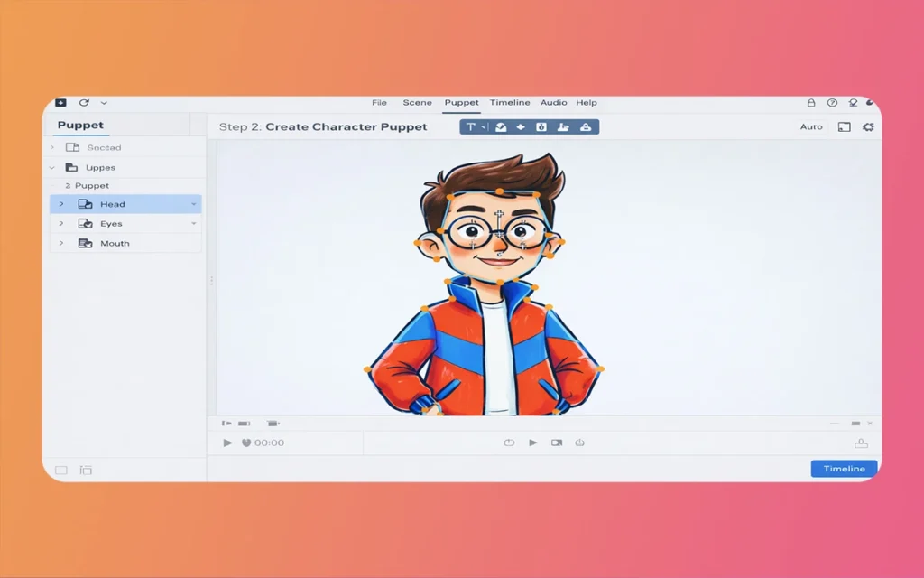Open the settings gear beside the Auto button
Image resolution: width=924 pixels, height=578 pixels.
tap(868, 127)
